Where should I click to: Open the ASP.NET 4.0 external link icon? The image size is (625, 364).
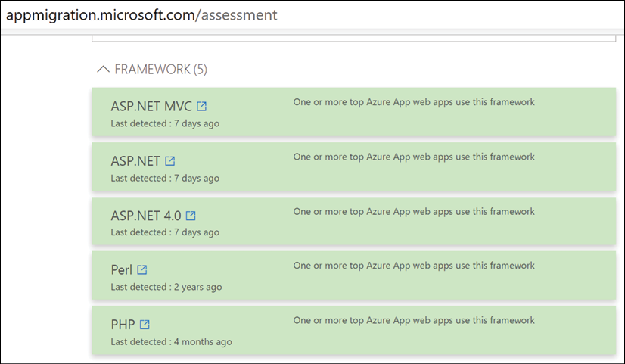coord(191,215)
